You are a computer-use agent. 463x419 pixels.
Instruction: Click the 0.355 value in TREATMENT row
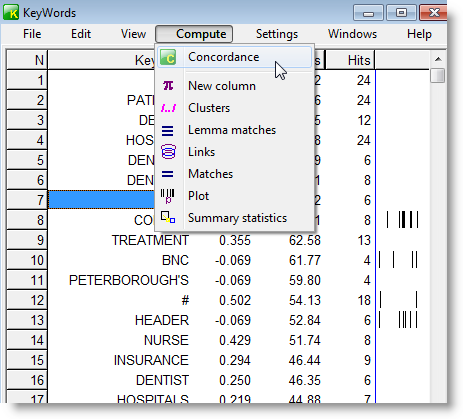(235, 240)
